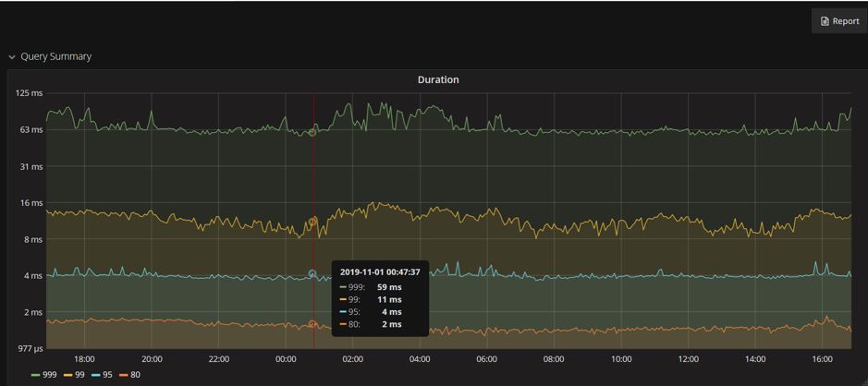The width and height of the screenshot is (868, 386).
Task: Click the highlighted point on the green 999 line
Action: pyautogui.click(x=312, y=132)
